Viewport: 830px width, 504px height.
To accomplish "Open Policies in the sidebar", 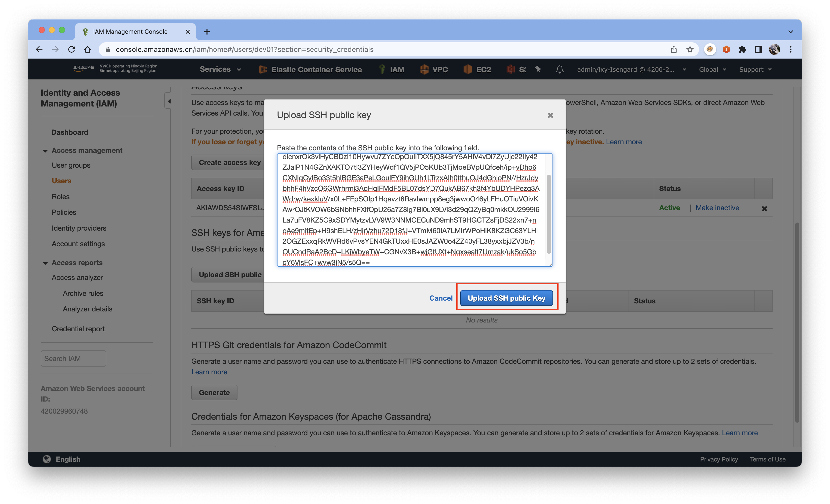I will coord(64,212).
